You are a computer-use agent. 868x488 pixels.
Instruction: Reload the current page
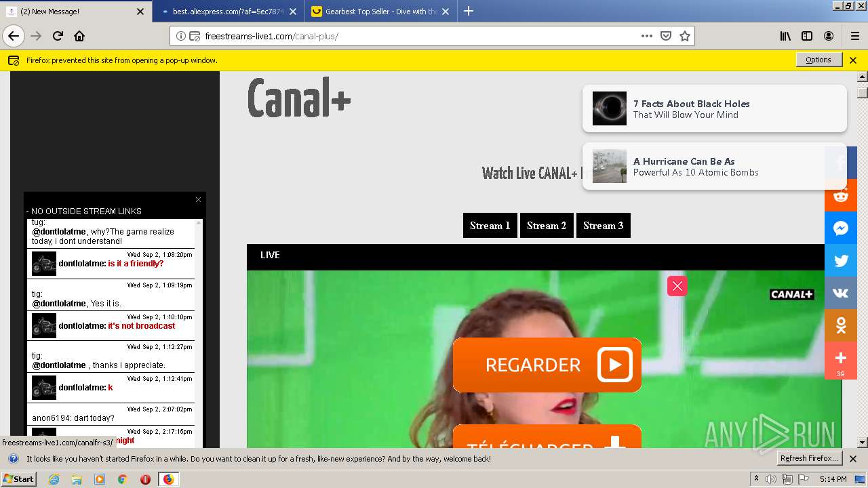(58, 36)
